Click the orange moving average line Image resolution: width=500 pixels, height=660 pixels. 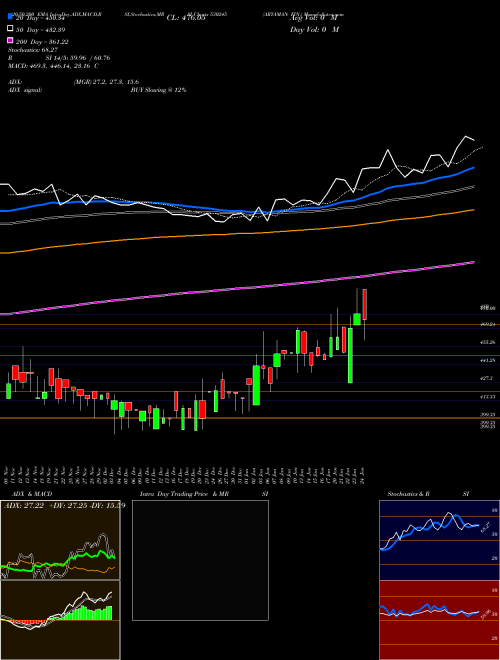click(237, 234)
